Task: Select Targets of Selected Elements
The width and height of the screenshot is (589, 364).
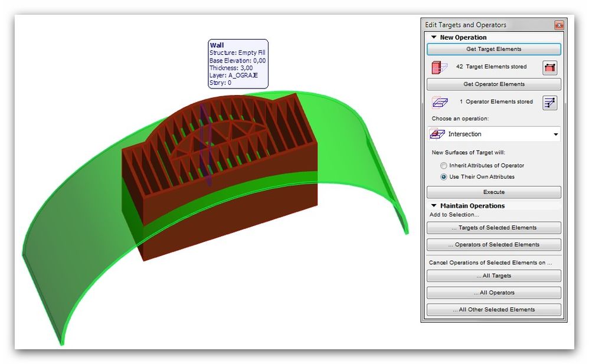Action: click(493, 228)
